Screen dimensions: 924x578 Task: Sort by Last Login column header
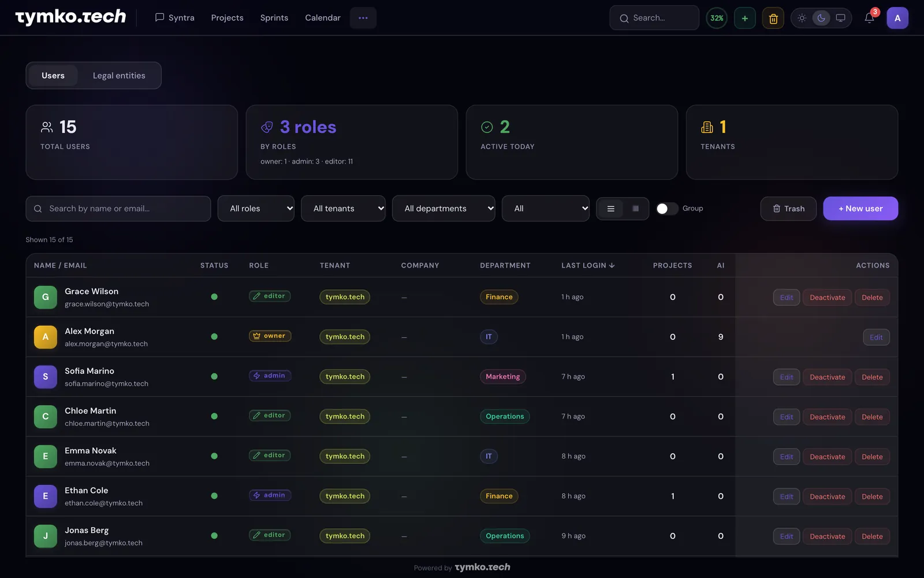pos(588,265)
